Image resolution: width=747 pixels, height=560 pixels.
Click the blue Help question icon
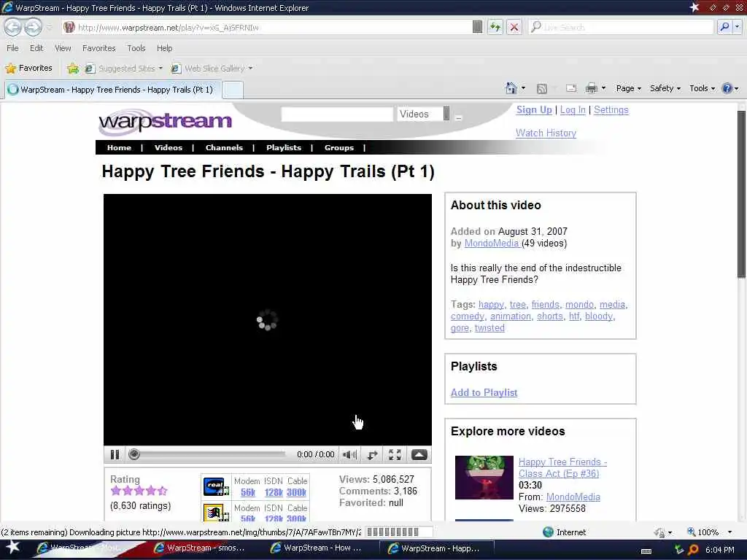tap(727, 88)
